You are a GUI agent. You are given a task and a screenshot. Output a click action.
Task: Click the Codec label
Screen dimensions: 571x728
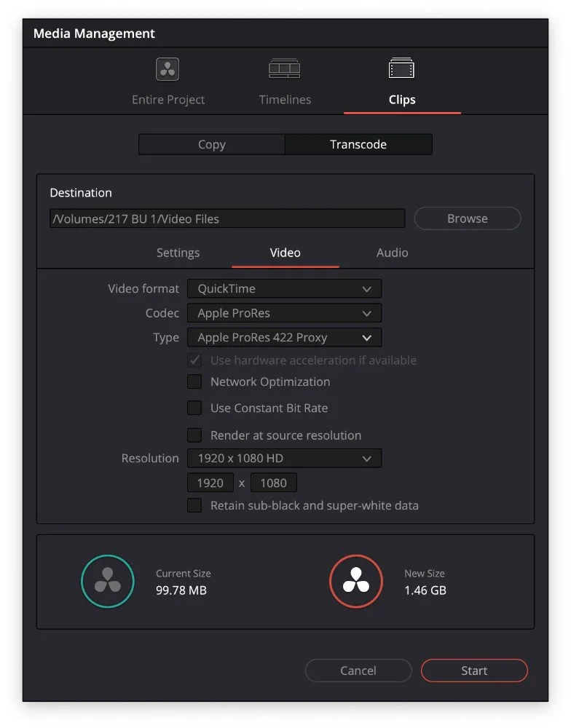point(162,313)
